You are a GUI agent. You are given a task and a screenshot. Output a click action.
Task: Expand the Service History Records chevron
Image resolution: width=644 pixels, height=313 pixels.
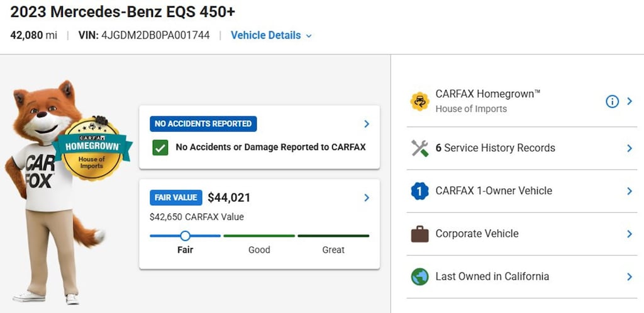(630, 148)
